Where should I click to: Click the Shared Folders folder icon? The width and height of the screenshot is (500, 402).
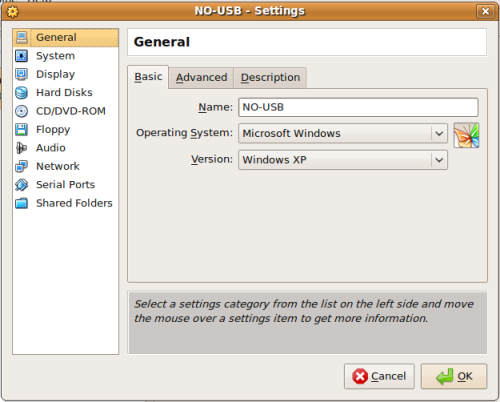22,203
